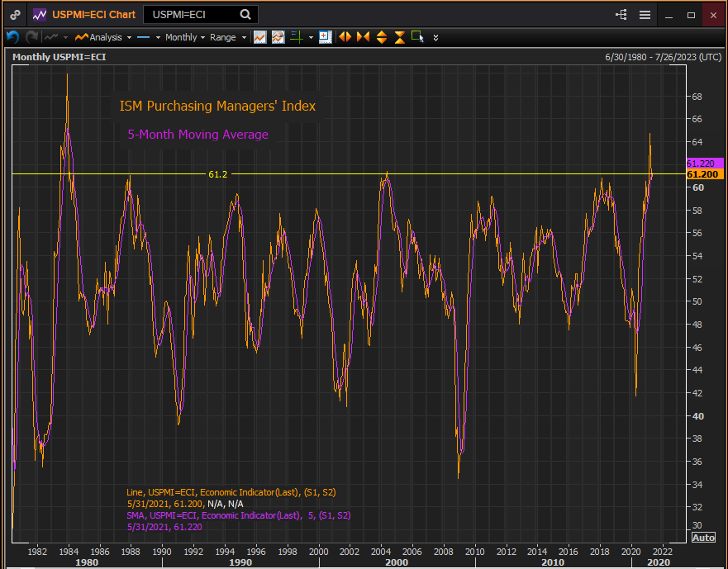Toggle the crosshair cursor tool
The width and height of the screenshot is (728, 569).
pos(296,37)
